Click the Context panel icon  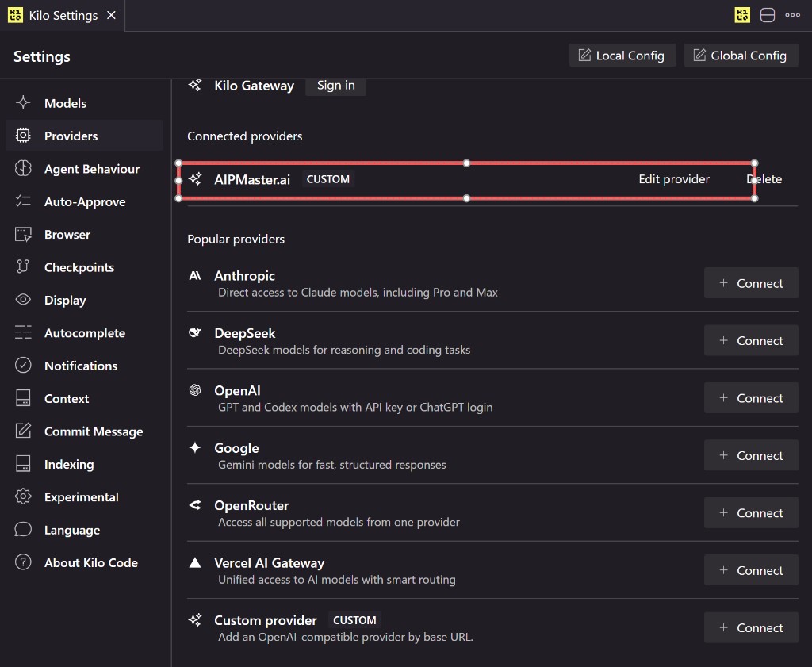pos(23,397)
